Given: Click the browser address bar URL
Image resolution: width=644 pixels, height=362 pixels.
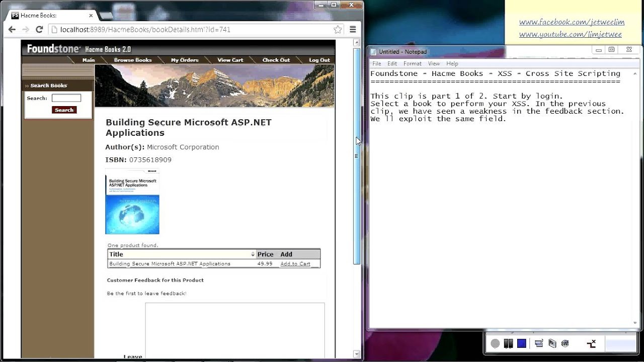Looking at the screenshot, I should [145, 30].
